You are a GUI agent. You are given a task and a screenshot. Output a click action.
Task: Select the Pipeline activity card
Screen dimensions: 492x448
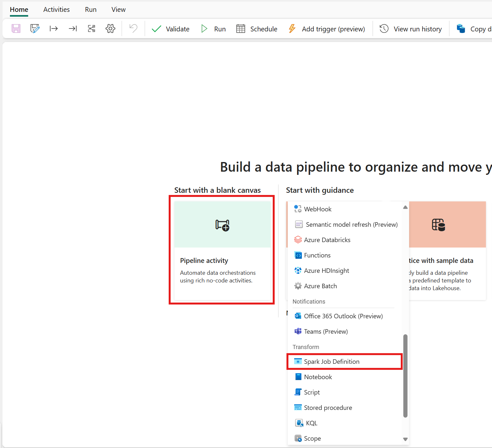pos(222,250)
